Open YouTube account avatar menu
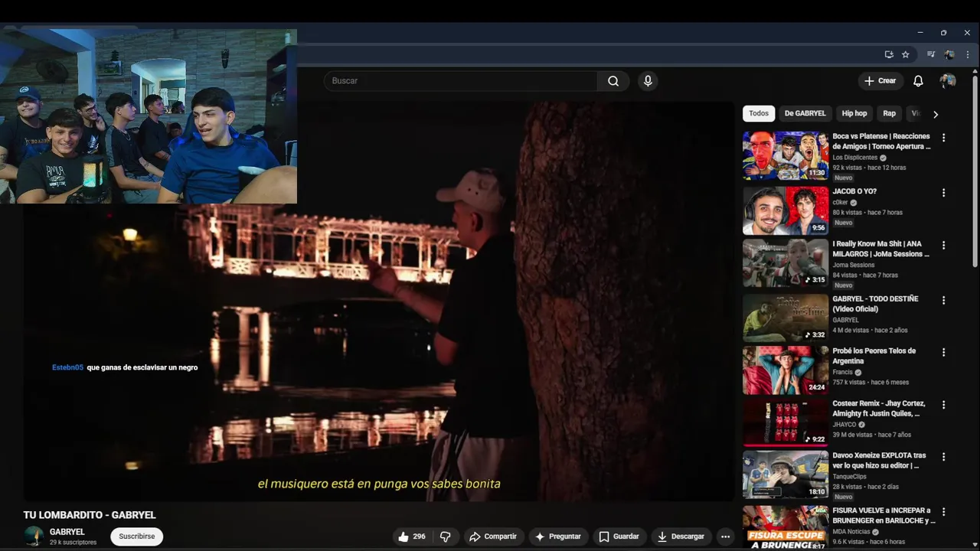Image resolution: width=980 pixels, height=551 pixels. coord(948,81)
